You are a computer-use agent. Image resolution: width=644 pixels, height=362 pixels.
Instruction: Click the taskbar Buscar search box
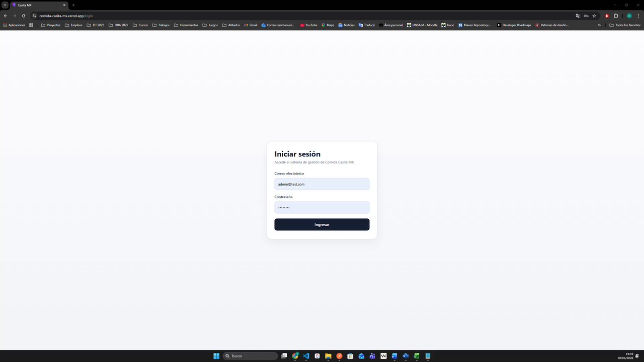pyautogui.click(x=250, y=356)
